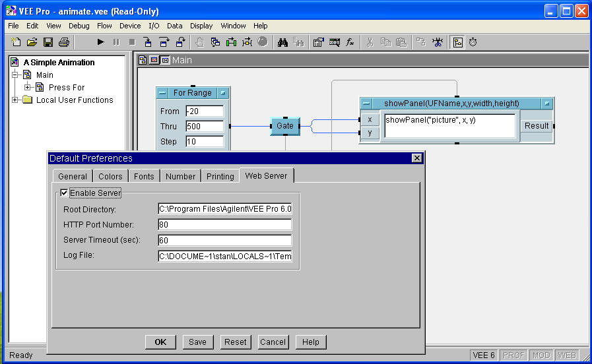Uncheck the Enable Server checkbox
This screenshot has width=592, height=364.
coord(64,193)
